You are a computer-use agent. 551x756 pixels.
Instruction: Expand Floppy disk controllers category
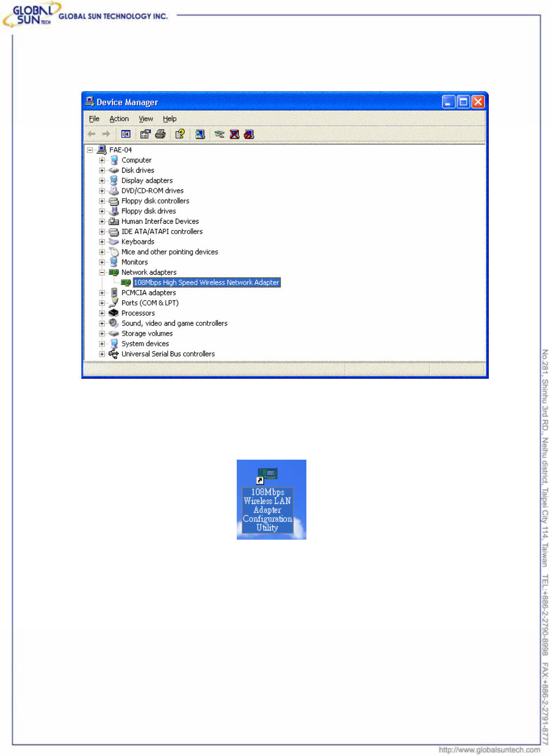pyautogui.click(x=102, y=201)
